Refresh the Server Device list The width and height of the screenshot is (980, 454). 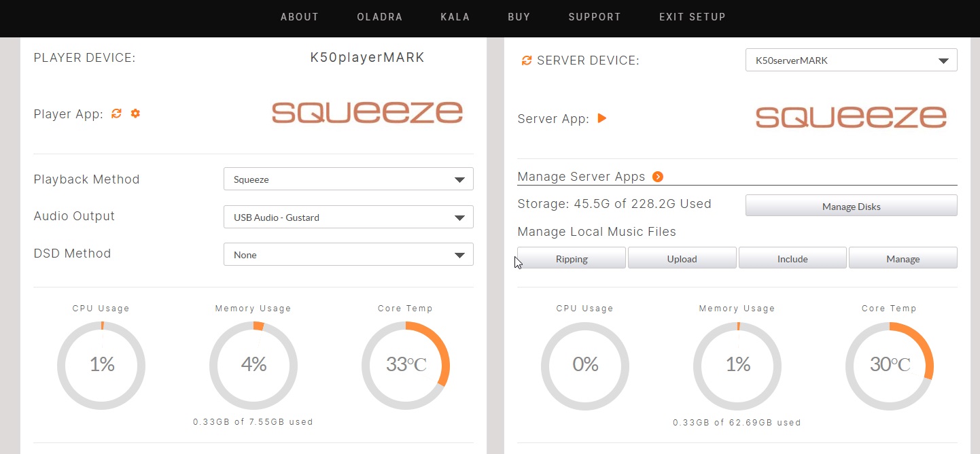(526, 60)
